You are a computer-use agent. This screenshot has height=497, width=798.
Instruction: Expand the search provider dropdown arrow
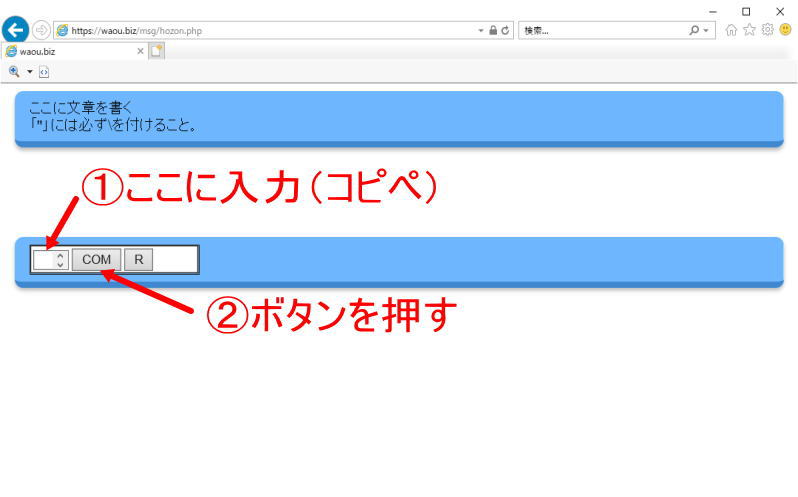(708, 31)
